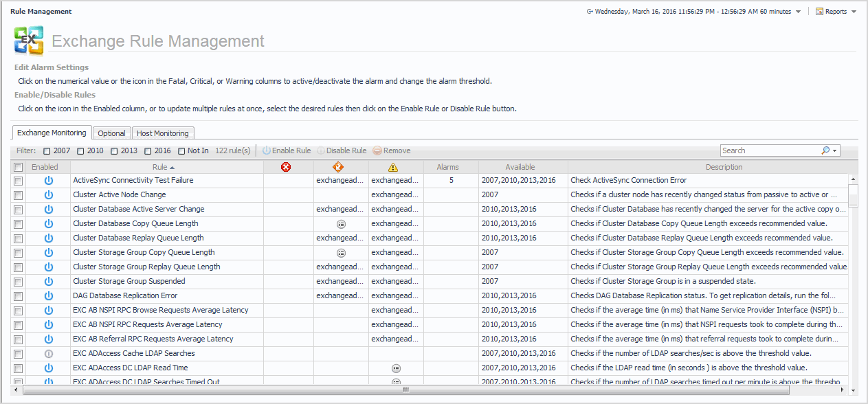The width and height of the screenshot is (868, 404).
Task: Switch to Exchange Monitoring tab
Action: (52, 133)
